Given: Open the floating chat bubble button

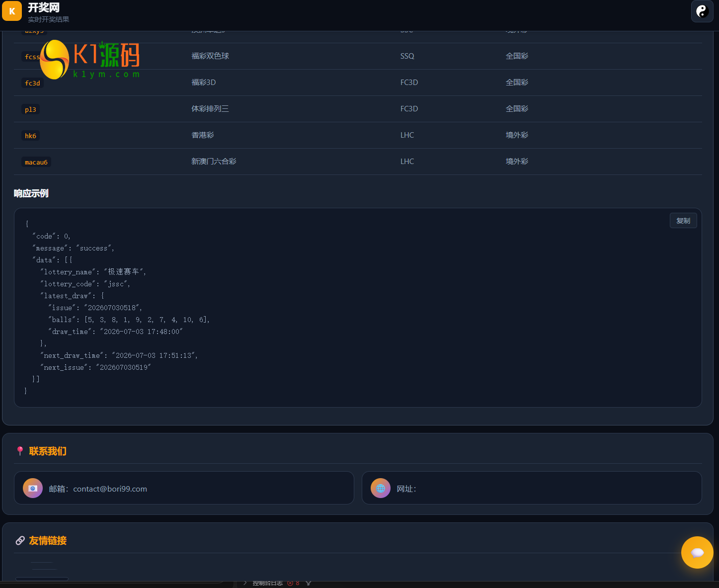Looking at the screenshot, I should [x=697, y=552].
